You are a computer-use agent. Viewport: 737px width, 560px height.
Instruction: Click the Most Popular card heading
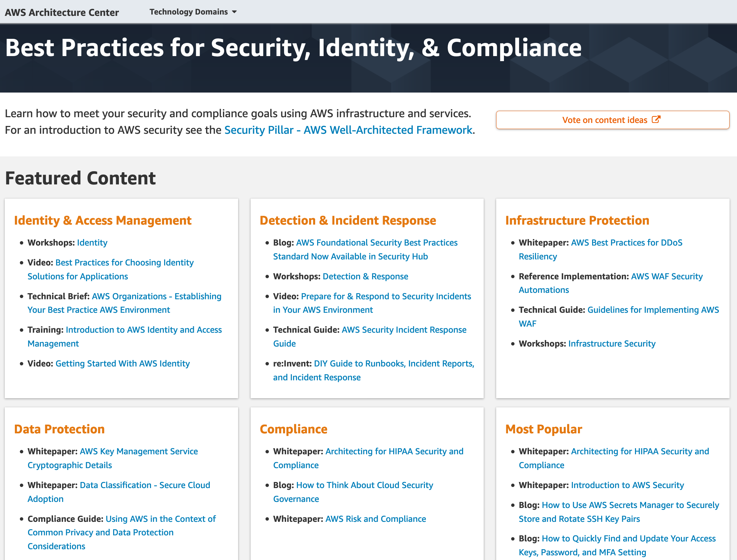coord(544,429)
